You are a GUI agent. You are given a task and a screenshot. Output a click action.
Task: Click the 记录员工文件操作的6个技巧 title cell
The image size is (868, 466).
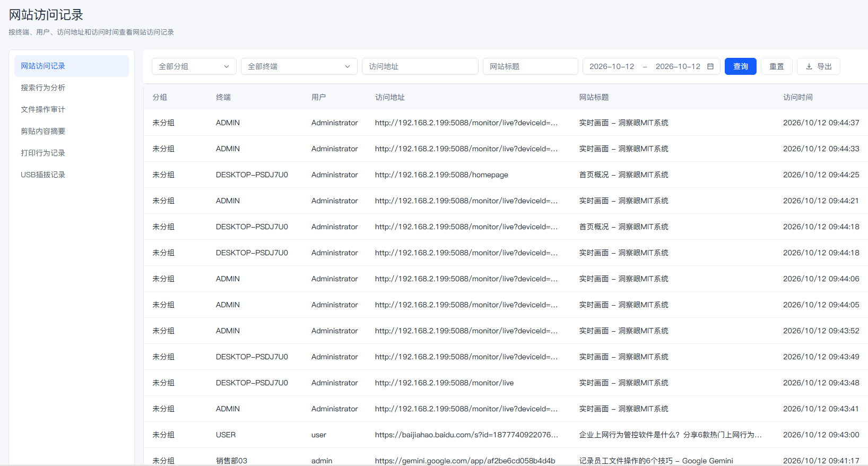(656, 461)
